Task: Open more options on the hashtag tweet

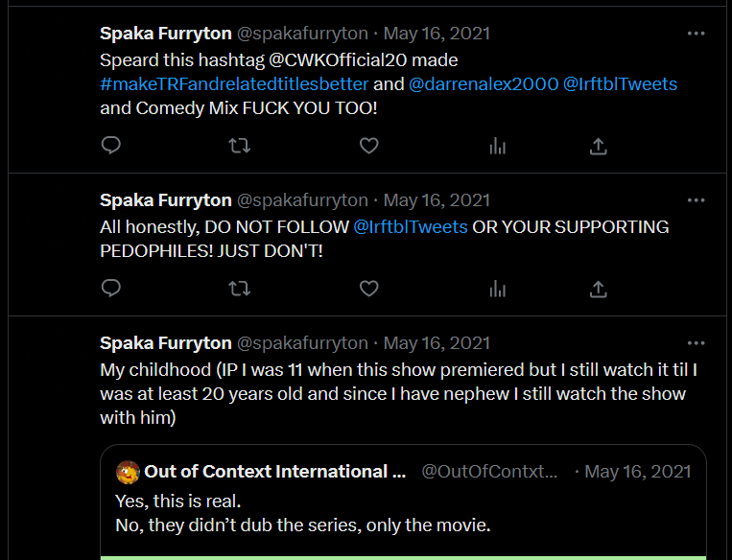Action: click(697, 34)
